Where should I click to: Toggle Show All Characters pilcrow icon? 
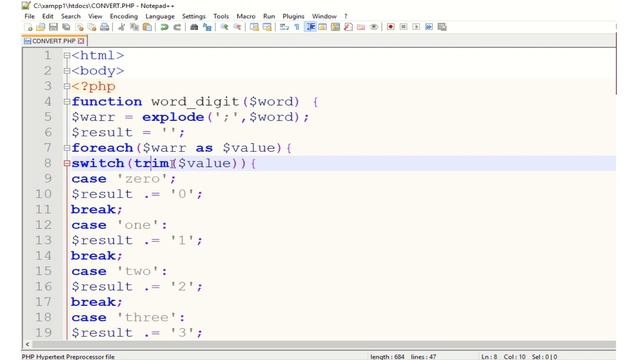click(297, 27)
